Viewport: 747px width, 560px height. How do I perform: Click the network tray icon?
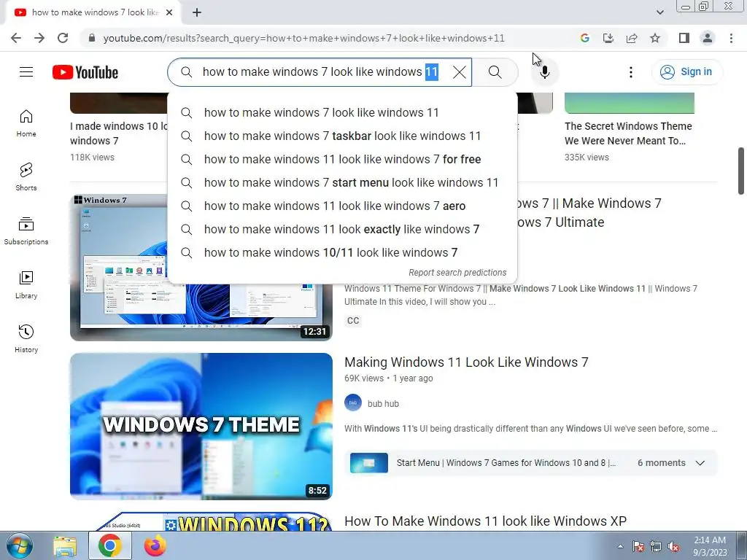[x=656, y=547]
